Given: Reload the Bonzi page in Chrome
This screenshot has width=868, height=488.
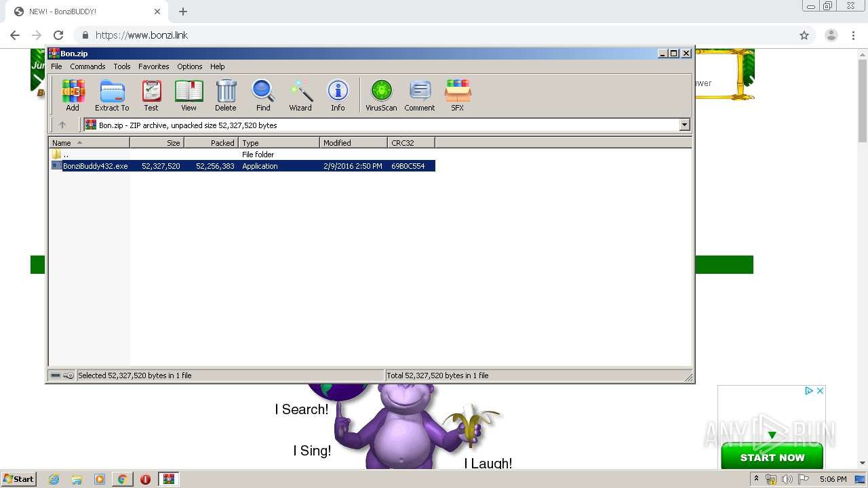Looking at the screenshot, I should pyautogui.click(x=58, y=35).
